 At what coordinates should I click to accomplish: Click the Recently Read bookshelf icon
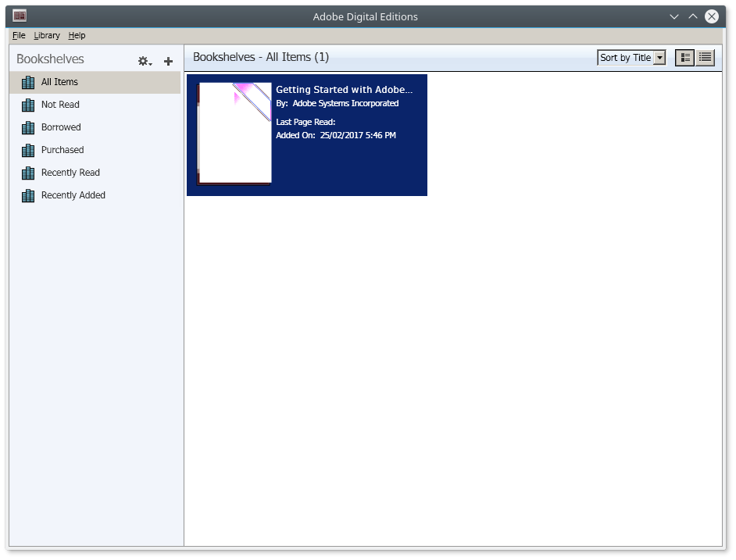[x=29, y=173]
